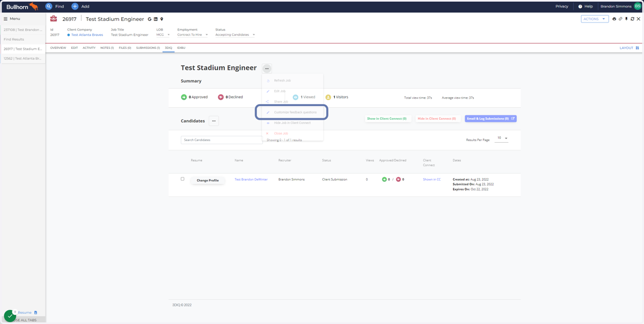
Task: Switch to the NOTES (1) tab
Action: tap(107, 48)
